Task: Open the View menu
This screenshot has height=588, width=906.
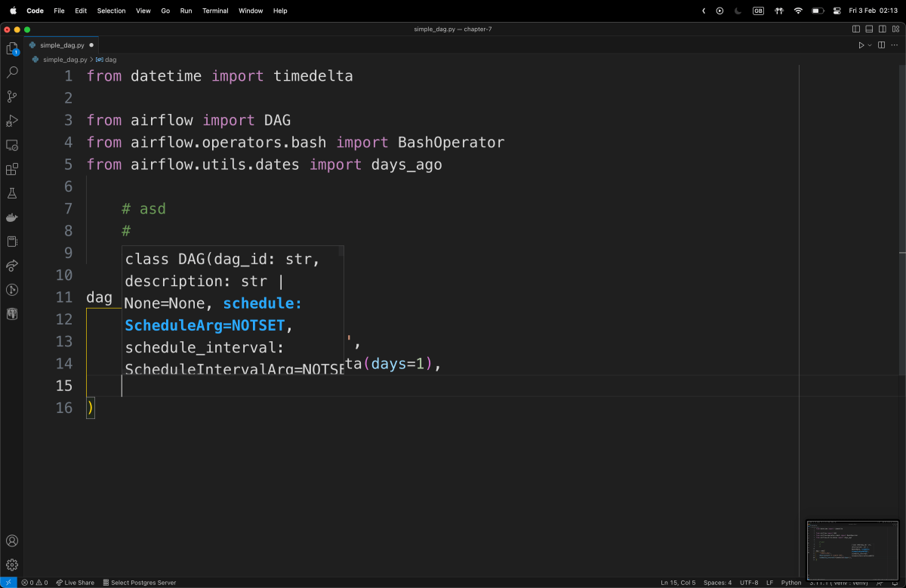Action: (x=143, y=11)
